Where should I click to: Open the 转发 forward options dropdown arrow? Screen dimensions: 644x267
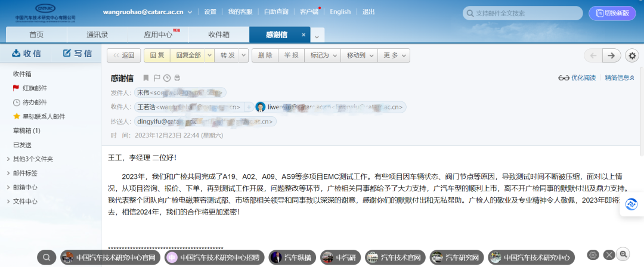pos(243,55)
